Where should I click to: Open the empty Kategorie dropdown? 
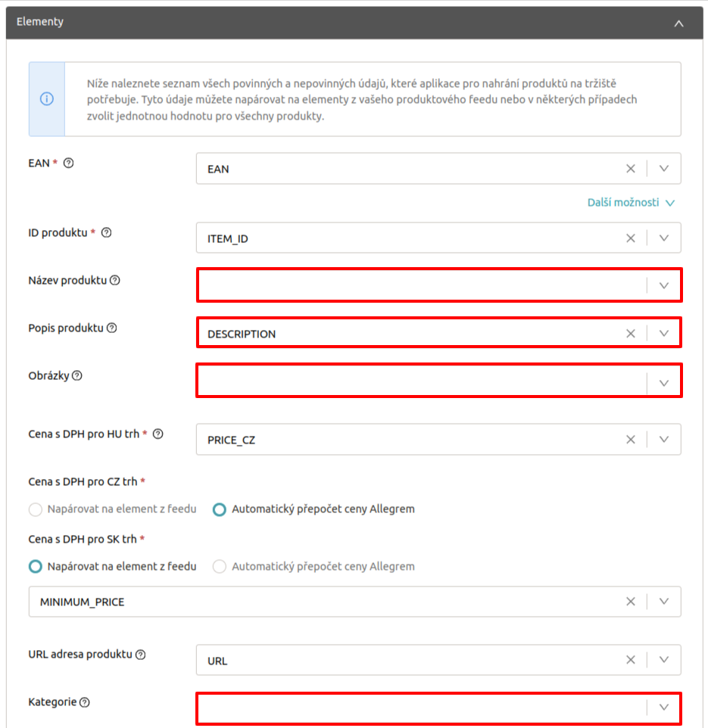(x=664, y=708)
